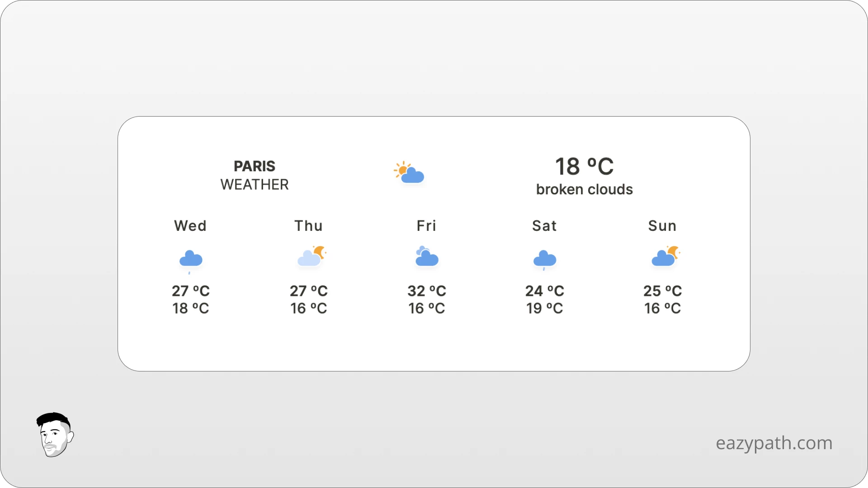868x488 pixels.
Task: Click Wednesday's 18 ºC low temperature
Action: pos(190,308)
